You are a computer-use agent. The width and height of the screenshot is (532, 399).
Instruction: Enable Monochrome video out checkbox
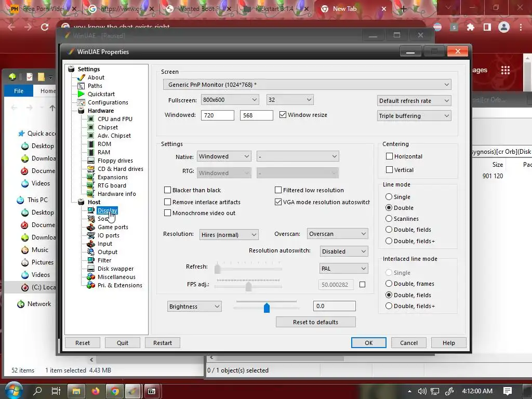[167, 212]
